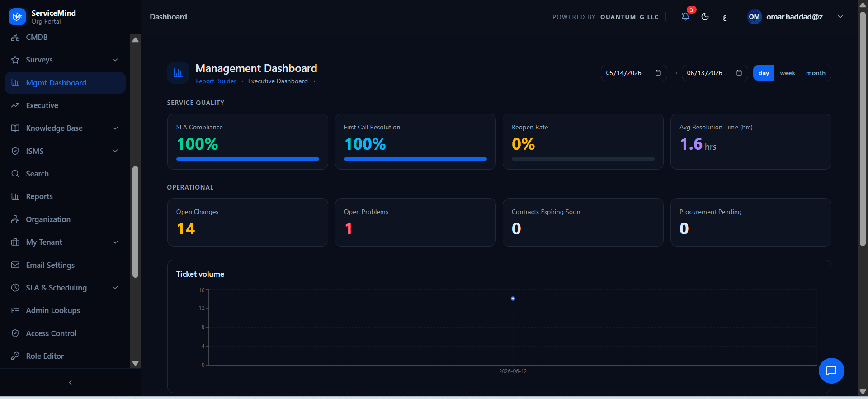Open the start date calendar picker icon
The height and width of the screenshot is (399, 868).
tap(658, 73)
